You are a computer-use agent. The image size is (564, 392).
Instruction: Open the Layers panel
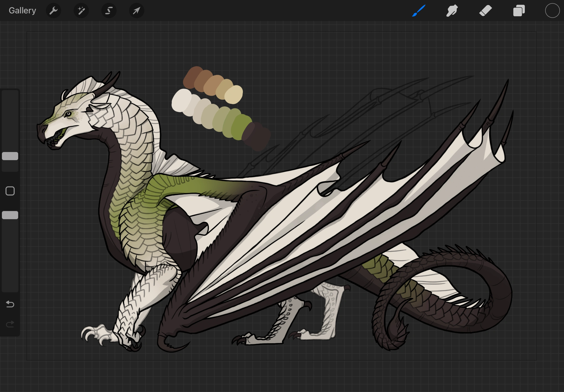coord(519,11)
